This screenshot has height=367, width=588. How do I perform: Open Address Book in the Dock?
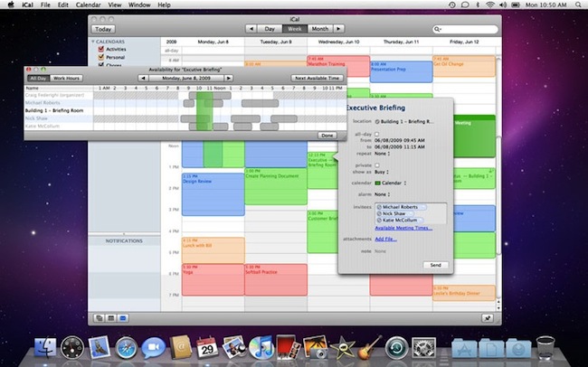tap(180, 347)
